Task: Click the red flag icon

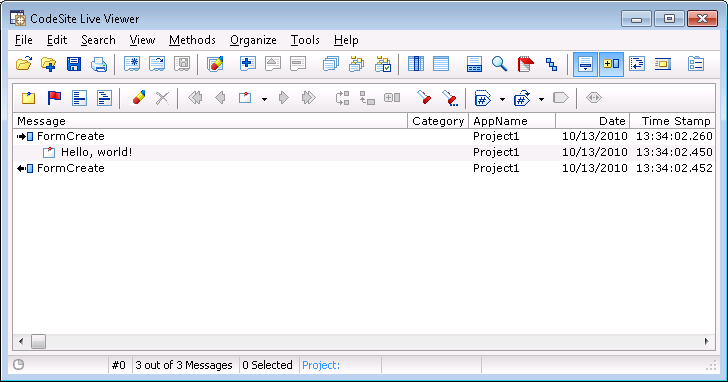Action: point(54,97)
